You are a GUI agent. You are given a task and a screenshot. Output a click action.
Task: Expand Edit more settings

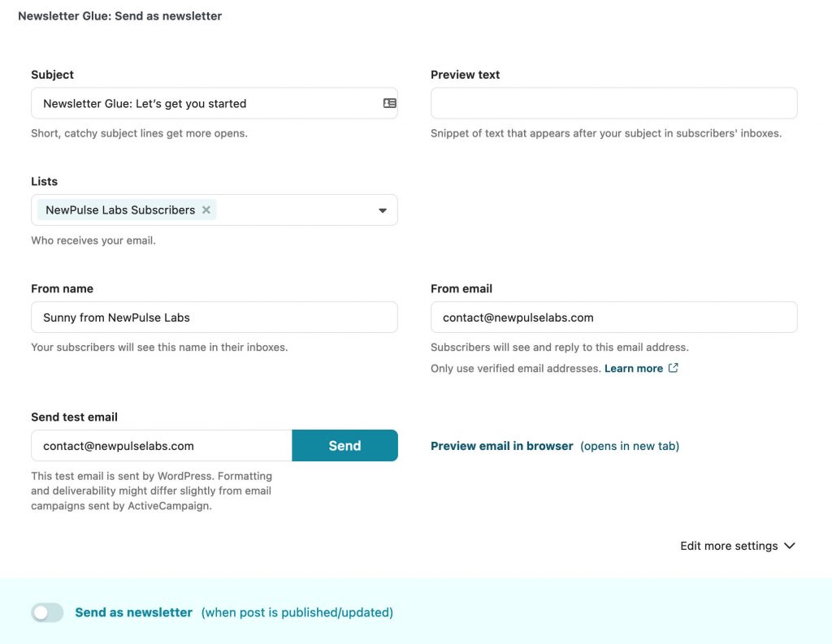[x=729, y=546]
